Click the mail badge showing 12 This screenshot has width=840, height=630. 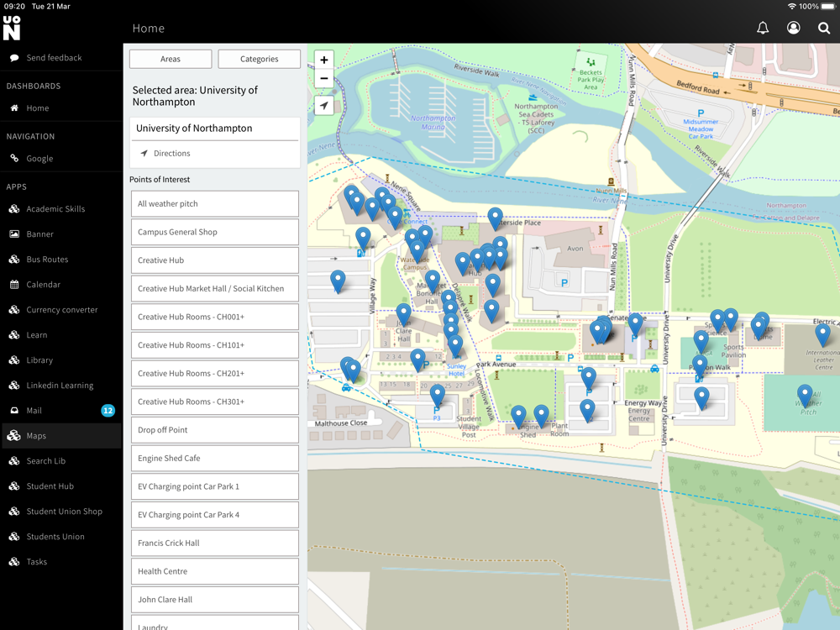click(x=108, y=411)
